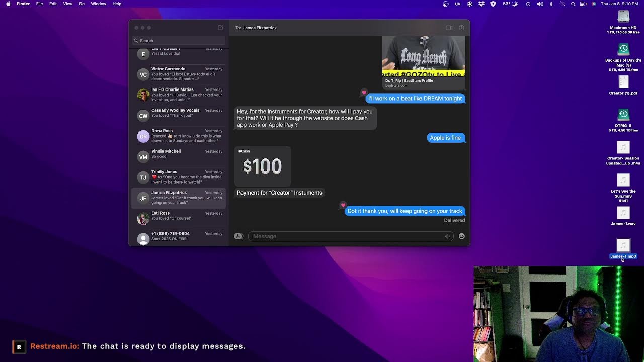644x362 pixels.
Task: Open Siri from the menu bar
Action: click(x=594, y=4)
